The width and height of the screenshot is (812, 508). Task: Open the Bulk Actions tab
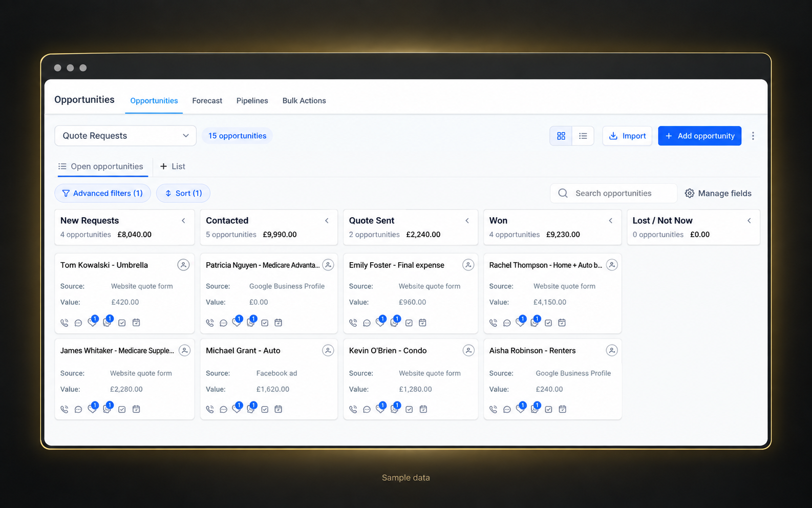304,101
